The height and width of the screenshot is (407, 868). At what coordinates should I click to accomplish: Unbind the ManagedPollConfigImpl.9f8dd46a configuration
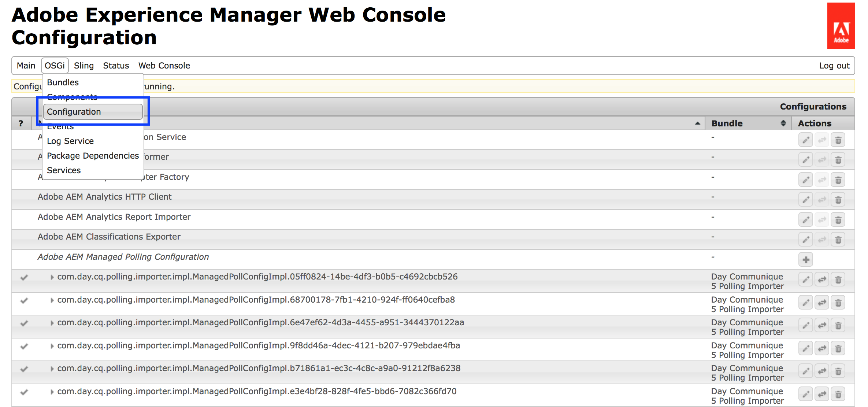(822, 348)
